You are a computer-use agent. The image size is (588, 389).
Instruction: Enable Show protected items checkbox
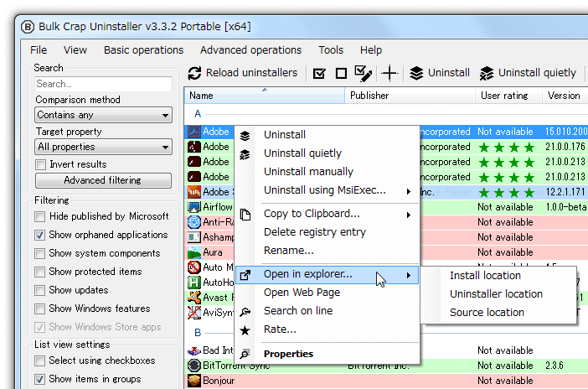click(x=39, y=272)
